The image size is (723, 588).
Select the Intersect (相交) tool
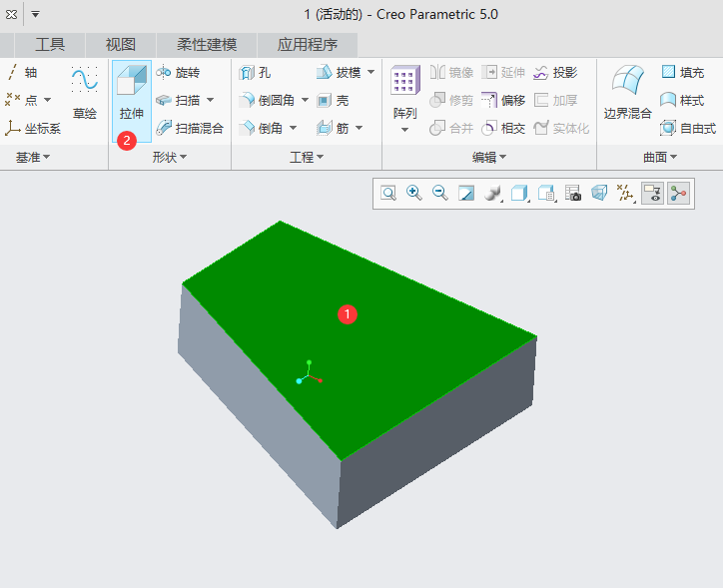pos(503,128)
